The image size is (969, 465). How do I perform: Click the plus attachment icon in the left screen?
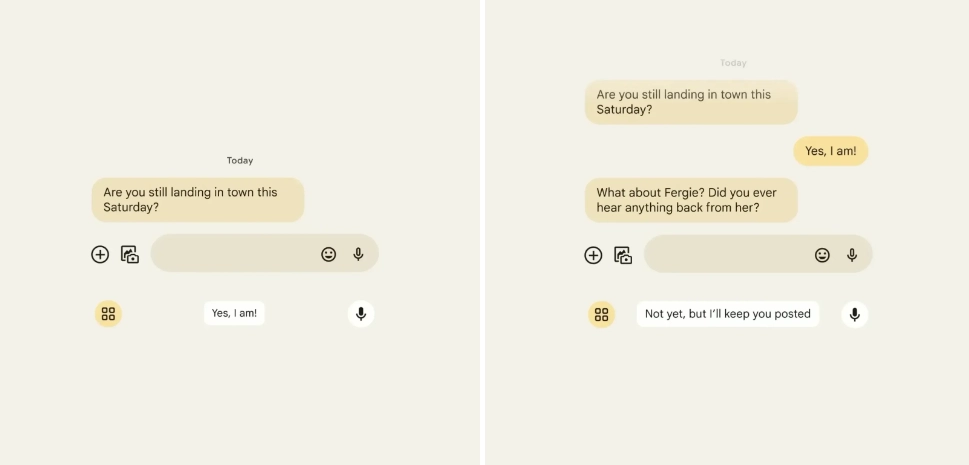(x=100, y=254)
